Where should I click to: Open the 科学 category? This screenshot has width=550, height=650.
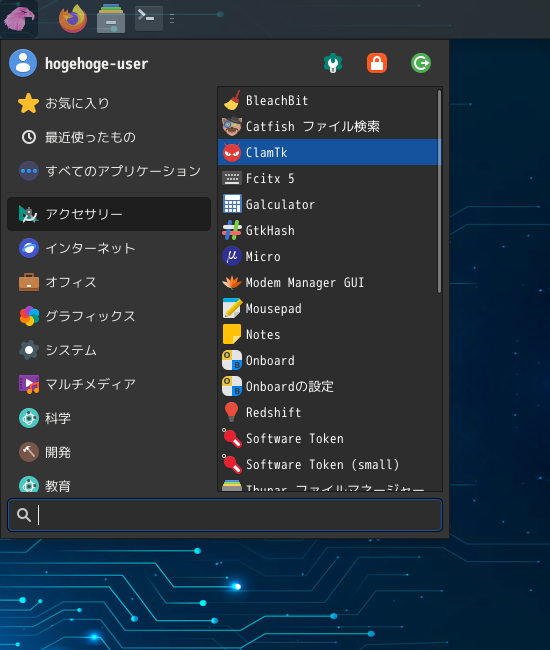click(109, 418)
